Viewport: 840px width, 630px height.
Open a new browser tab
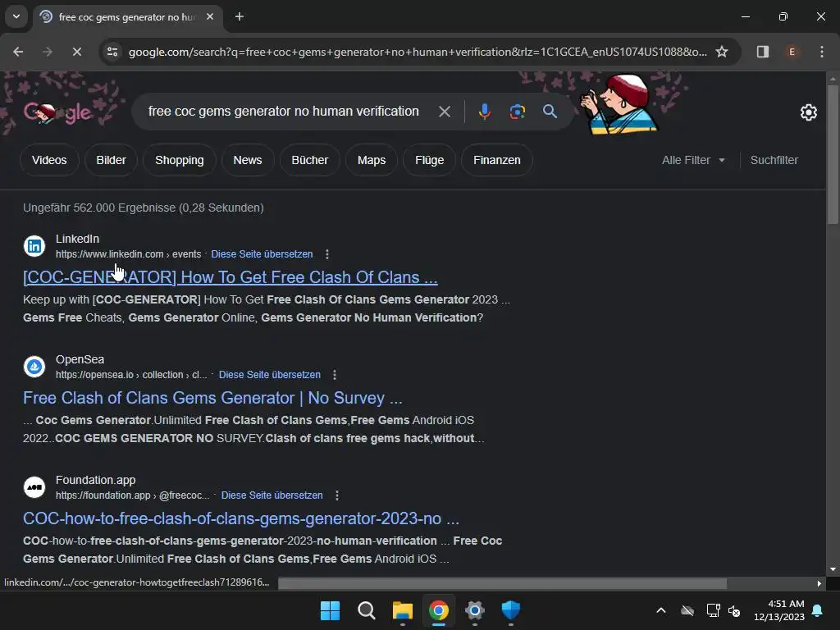coord(240,16)
